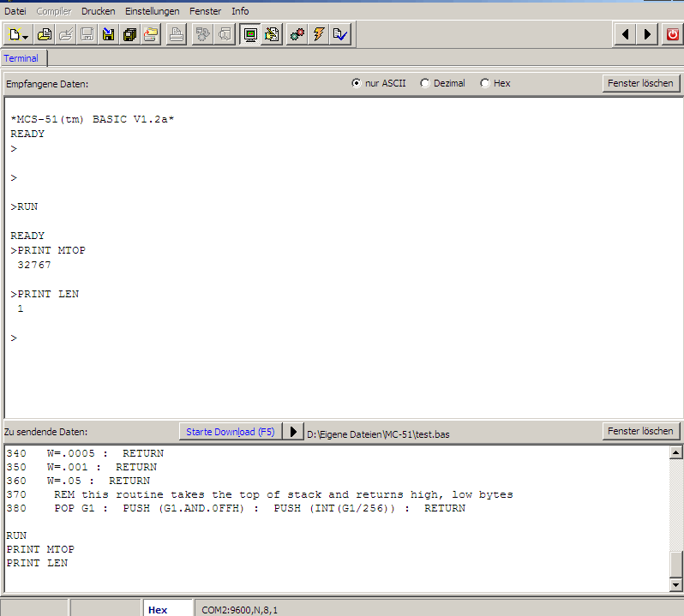Image resolution: width=684 pixels, height=616 pixels.
Task: Click '>PRINT LEN' in received data
Action: pyautogui.click(x=45, y=294)
